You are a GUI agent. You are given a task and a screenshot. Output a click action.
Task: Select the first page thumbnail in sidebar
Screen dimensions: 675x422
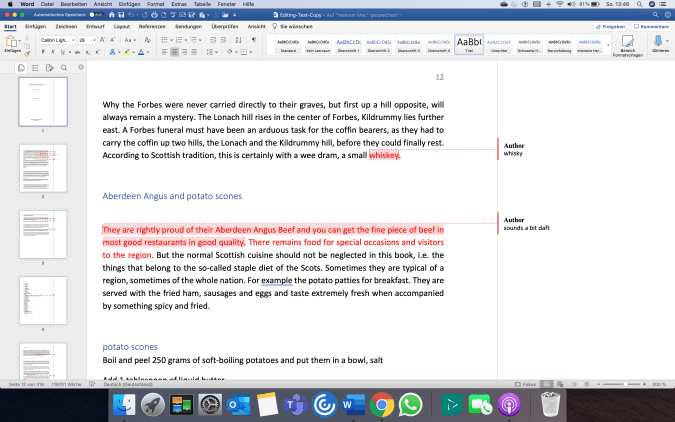pos(43,101)
